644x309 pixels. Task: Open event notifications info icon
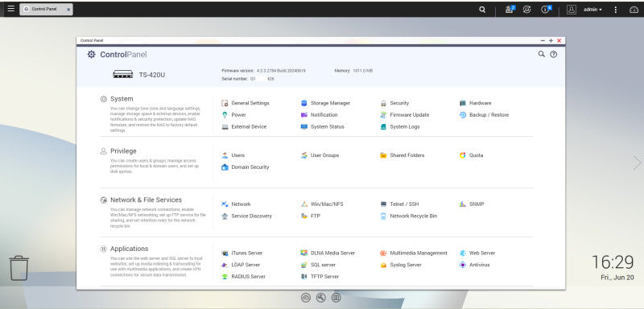(x=546, y=9)
